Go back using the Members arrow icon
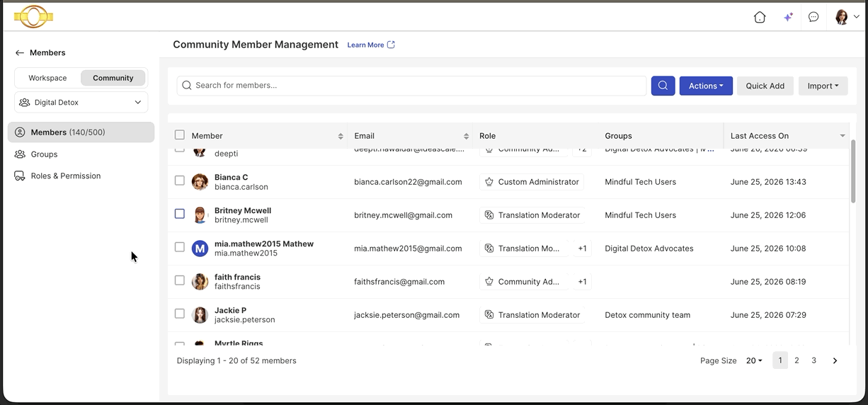This screenshot has height=405, width=868. tap(20, 53)
